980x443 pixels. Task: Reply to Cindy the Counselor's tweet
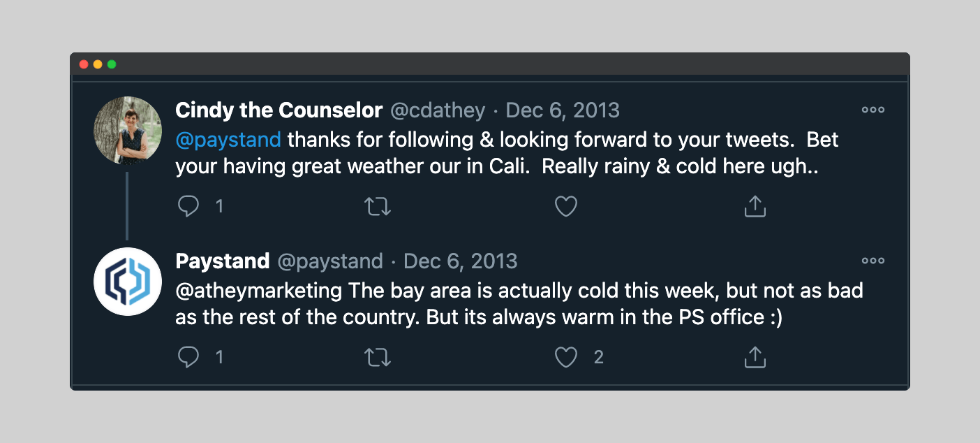(188, 206)
